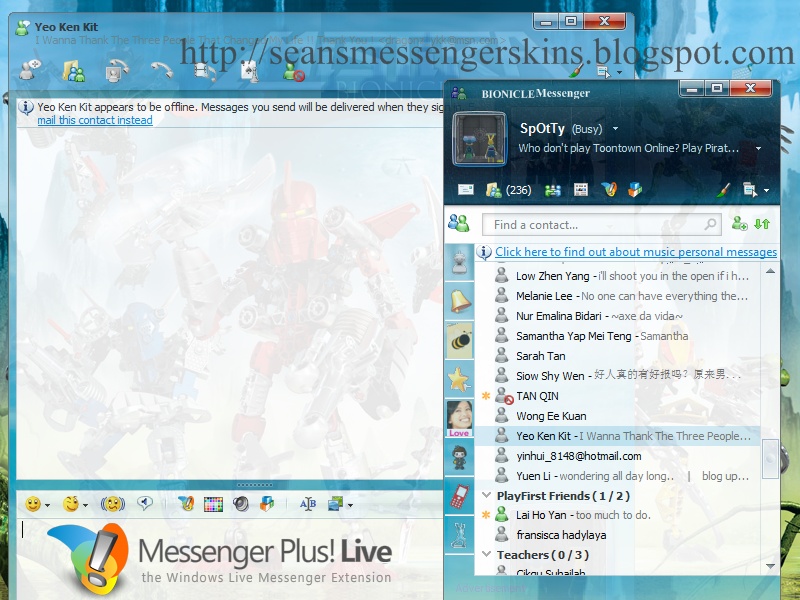Open the activities filmstrip icon in chat

(206, 71)
